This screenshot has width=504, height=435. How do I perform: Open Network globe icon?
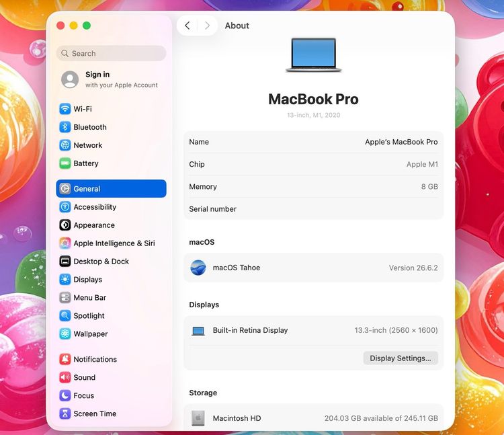tap(65, 145)
